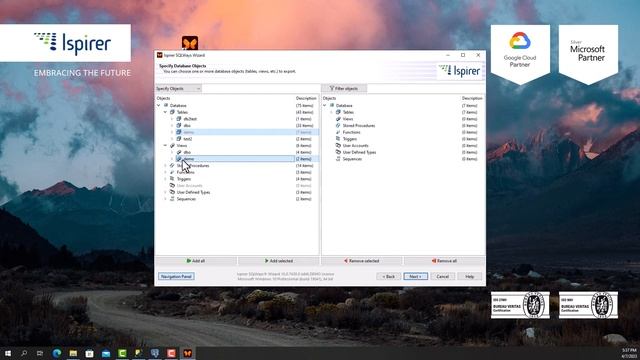Open the Navigation Panel

pyautogui.click(x=176, y=276)
